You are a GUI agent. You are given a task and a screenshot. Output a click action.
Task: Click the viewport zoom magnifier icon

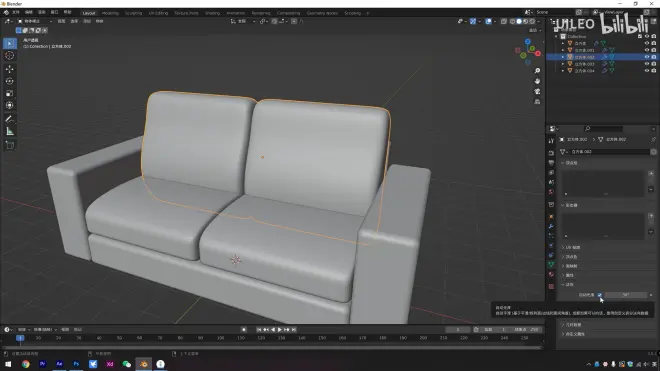[x=537, y=71]
